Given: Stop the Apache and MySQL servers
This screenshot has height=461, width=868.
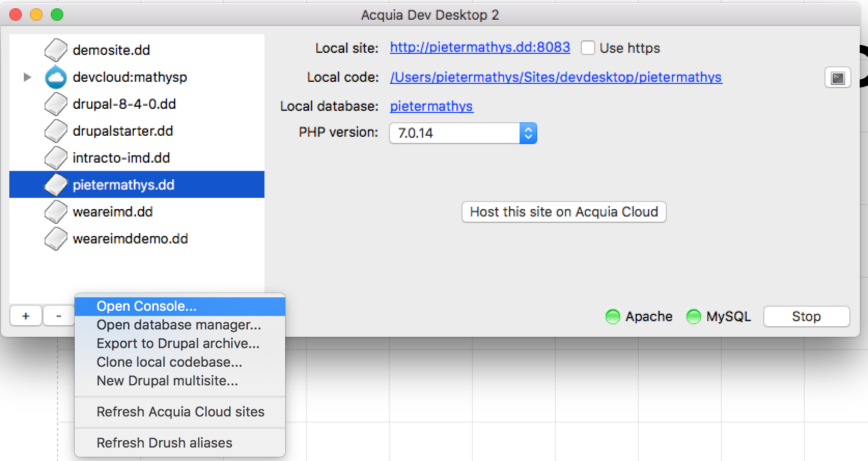Looking at the screenshot, I should pyautogui.click(x=806, y=316).
